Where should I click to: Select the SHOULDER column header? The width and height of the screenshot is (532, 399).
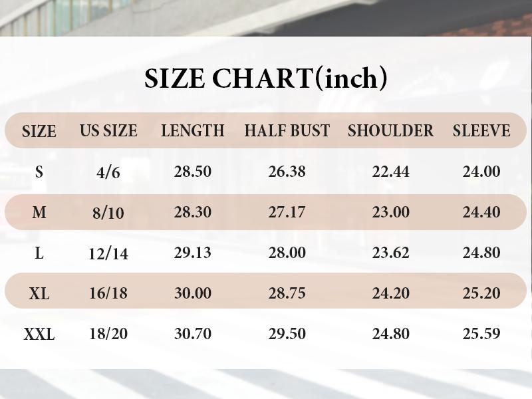coord(390,131)
